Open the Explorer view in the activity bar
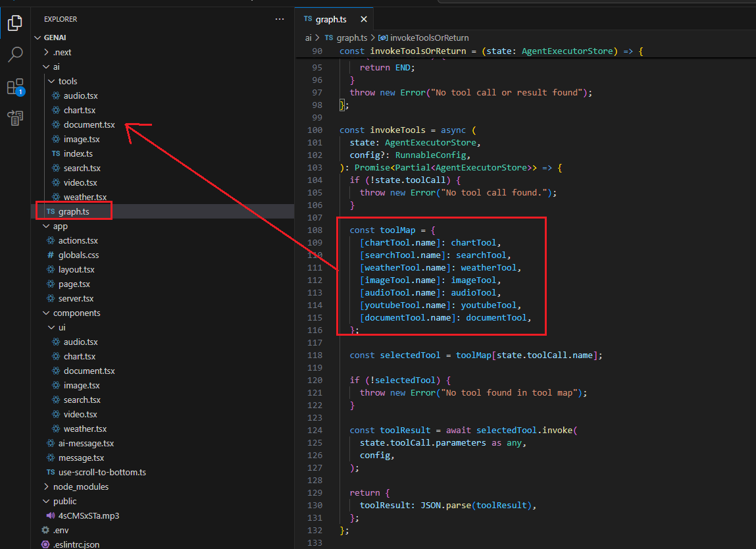 [x=15, y=22]
